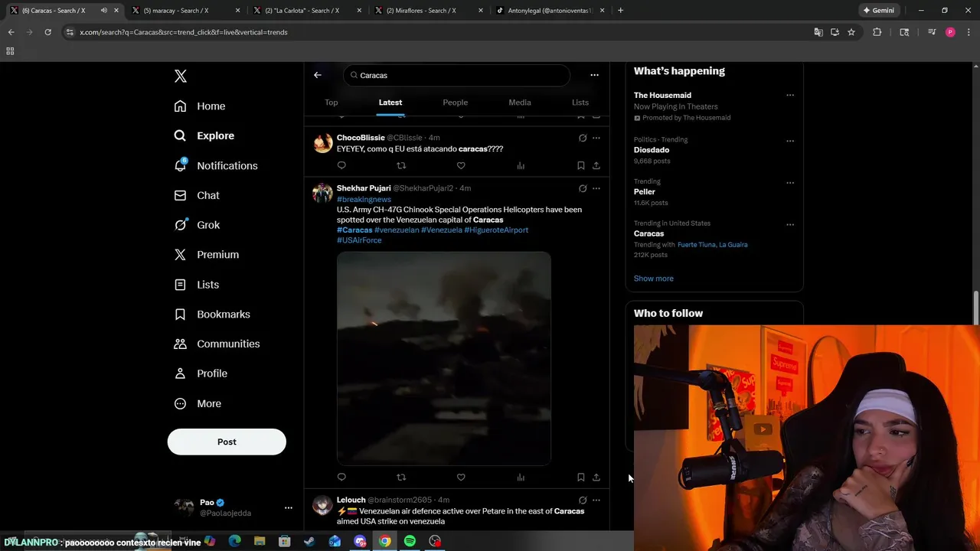The width and height of the screenshot is (980, 551).
Task: Bookmark this page with the star icon
Action: tap(851, 32)
